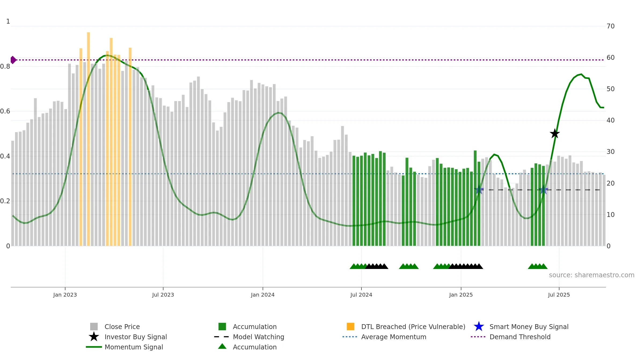Click the black star legend icon

coord(94,337)
